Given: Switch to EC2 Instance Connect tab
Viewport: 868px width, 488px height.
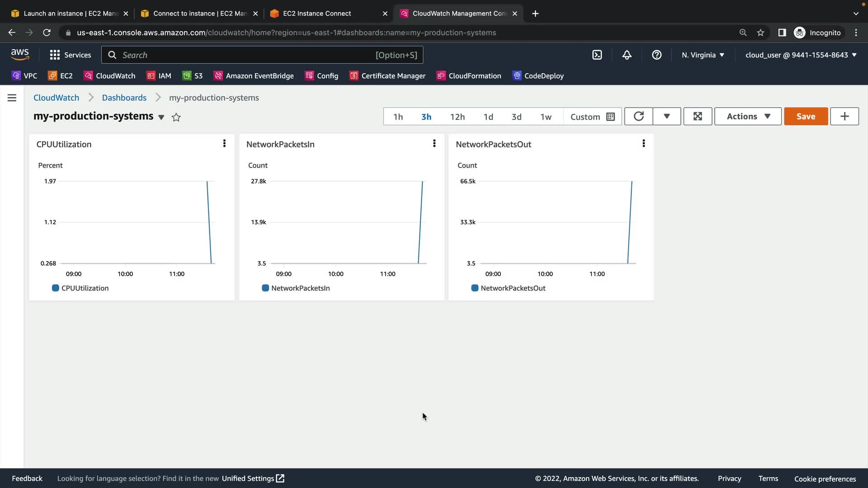Looking at the screenshot, I should point(316,14).
